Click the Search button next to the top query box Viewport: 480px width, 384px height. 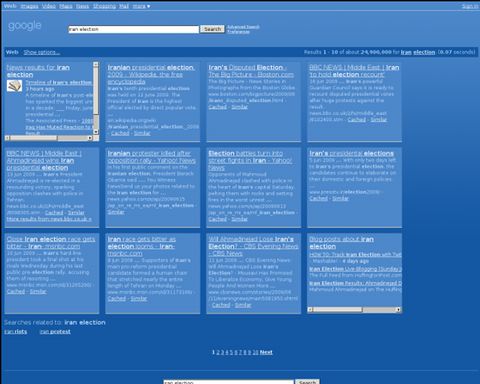212,29
